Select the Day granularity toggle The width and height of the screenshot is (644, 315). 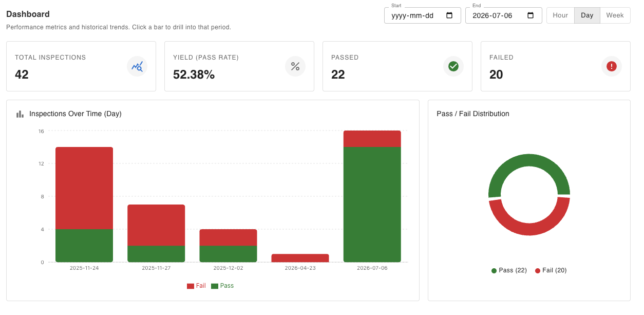pos(587,15)
